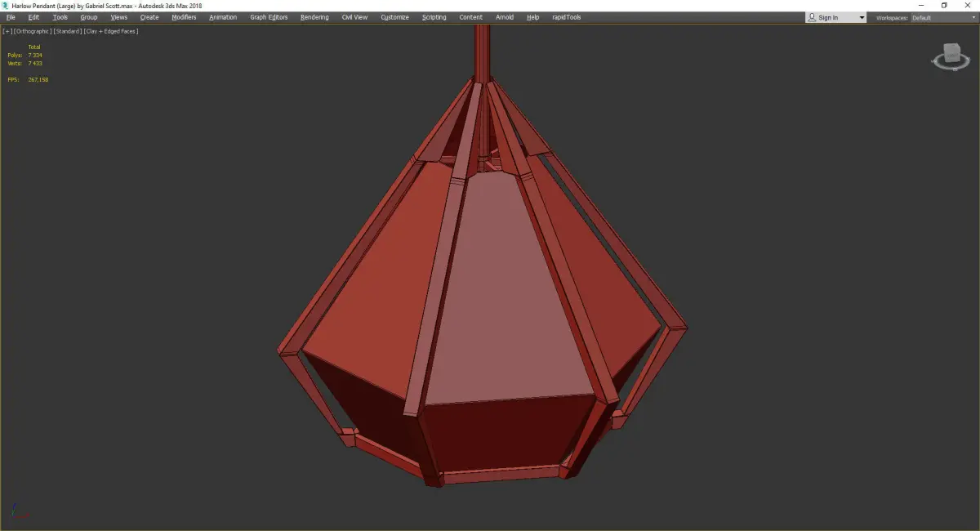This screenshot has height=531, width=980.
Task: Open the [Standard] viewport shading menu
Action: coord(67,31)
